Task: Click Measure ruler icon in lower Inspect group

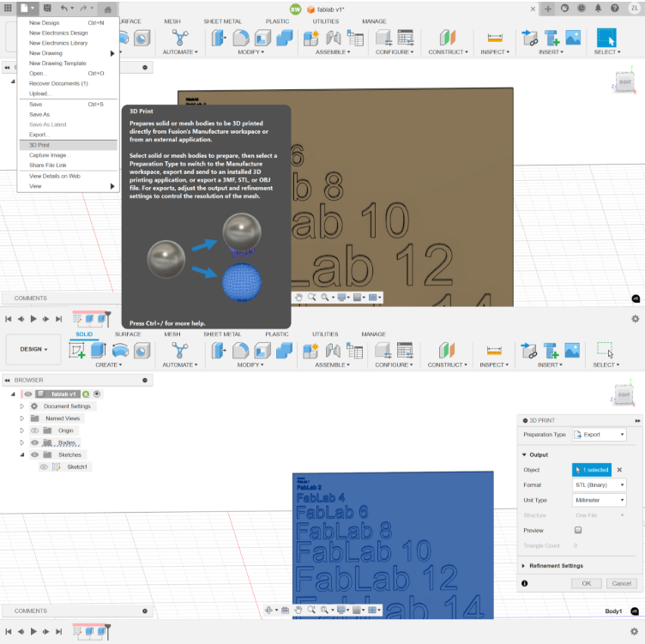Action: tap(494, 351)
